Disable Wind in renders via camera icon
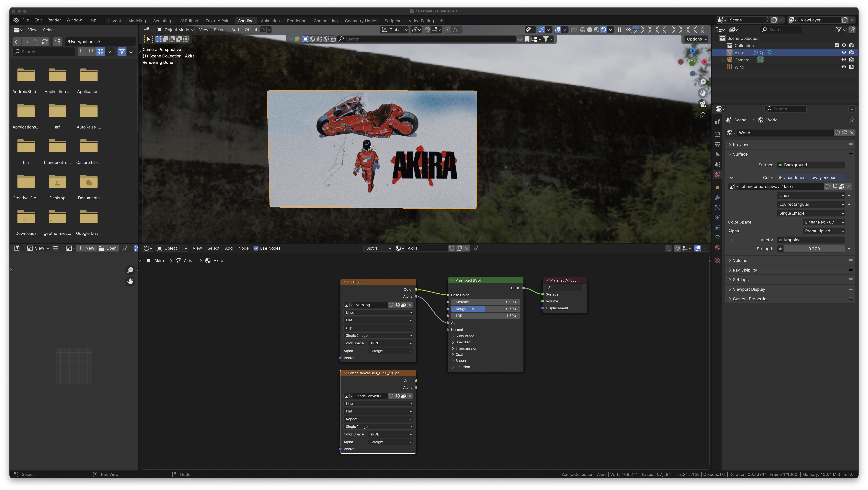Screen dimensions: 868x490 tap(851, 67)
